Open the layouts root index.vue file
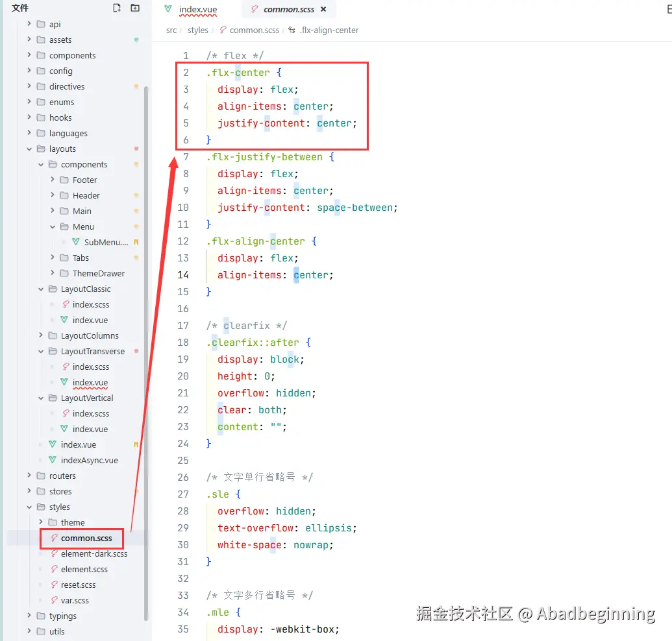 (x=79, y=444)
